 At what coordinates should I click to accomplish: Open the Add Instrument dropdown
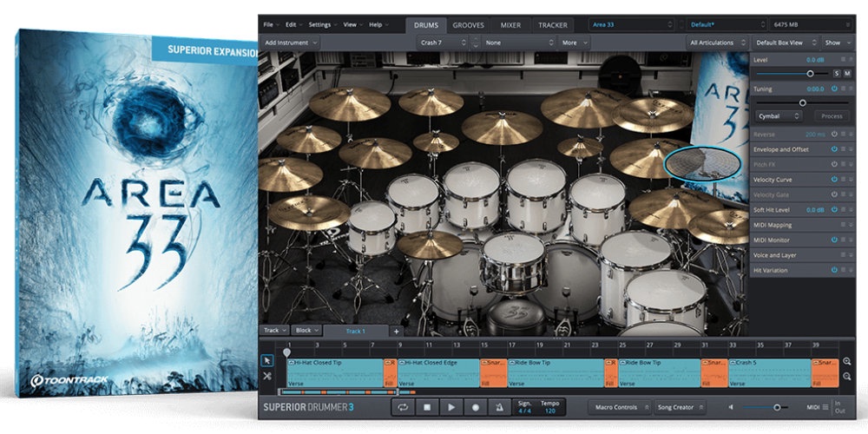pos(292,42)
